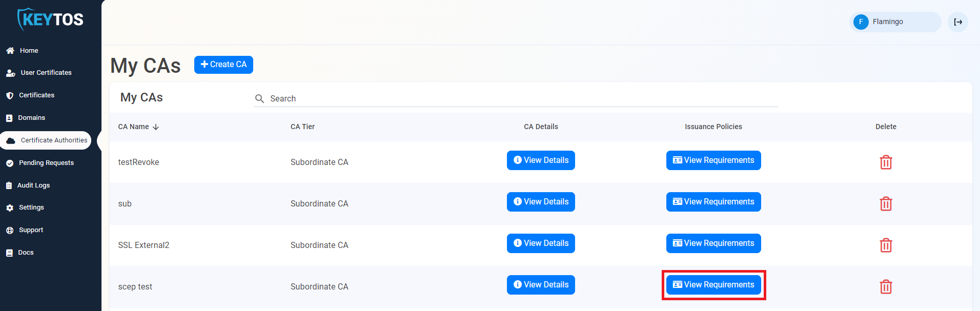The height and width of the screenshot is (311, 980).
Task: View Details for the sub CA
Action: [540, 201]
